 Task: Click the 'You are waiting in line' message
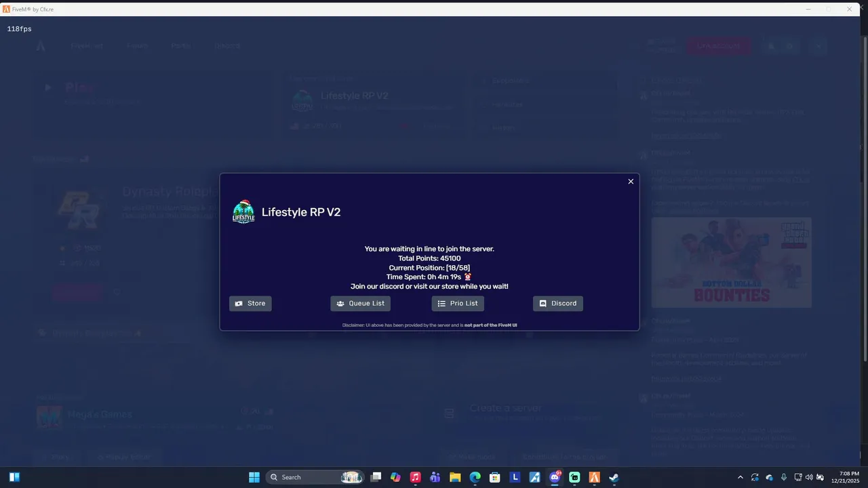tap(429, 249)
